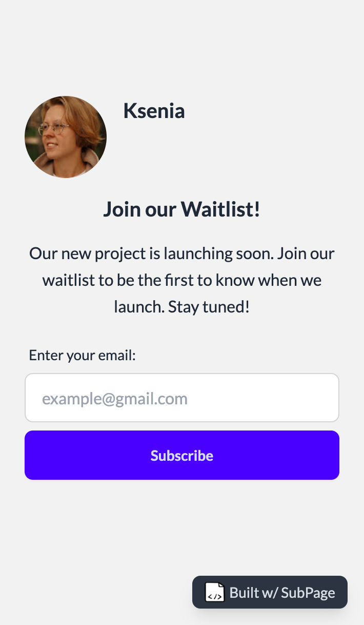Open the Built w/ SubPage badge
The width and height of the screenshot is (364, 625).
tap(270, 592)
